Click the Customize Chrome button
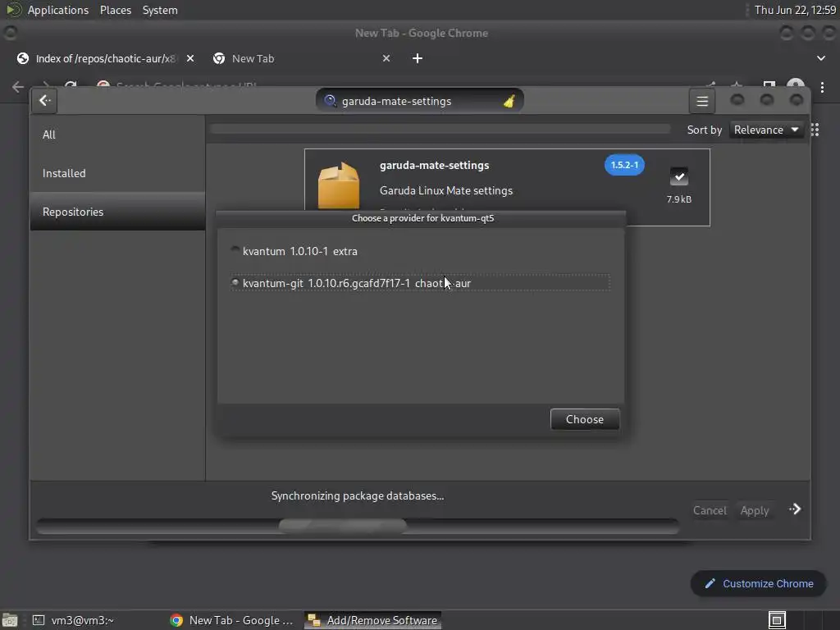 (759, 583)
